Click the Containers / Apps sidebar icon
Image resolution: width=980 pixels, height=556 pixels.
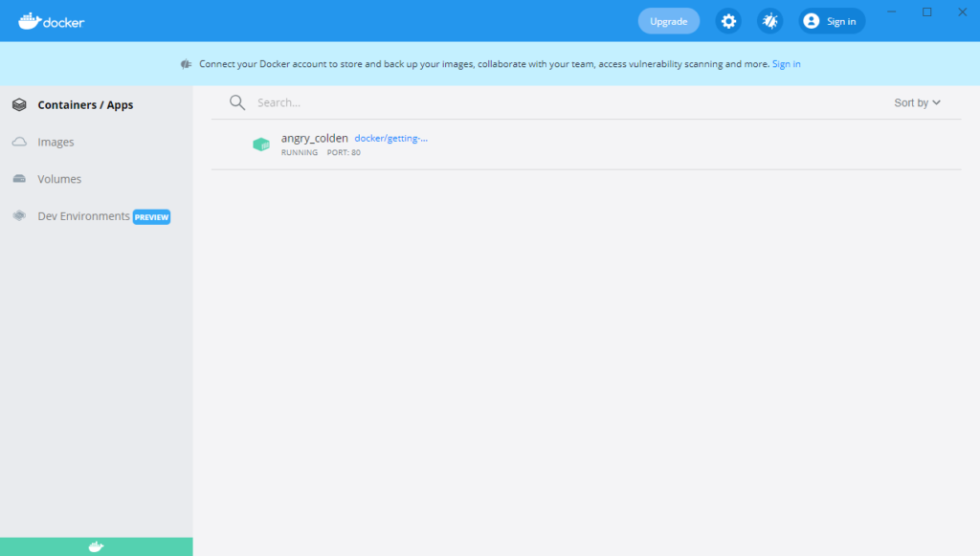[19, 105]
